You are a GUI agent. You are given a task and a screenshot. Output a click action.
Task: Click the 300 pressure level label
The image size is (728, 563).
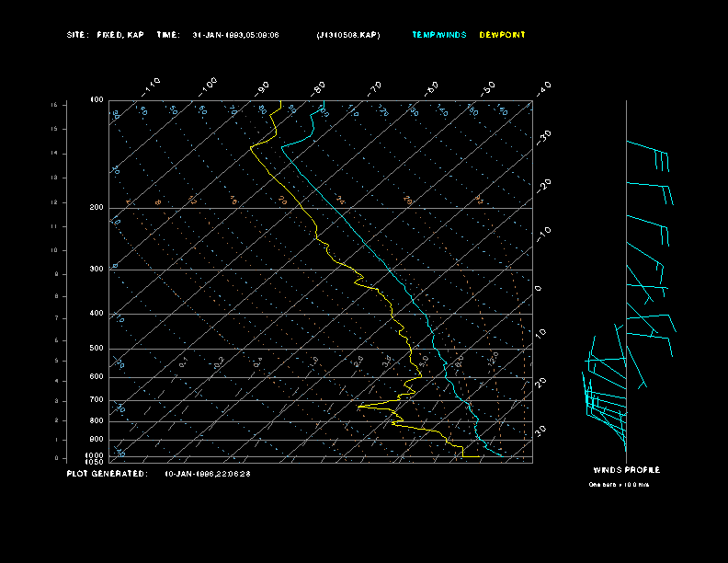97,269
